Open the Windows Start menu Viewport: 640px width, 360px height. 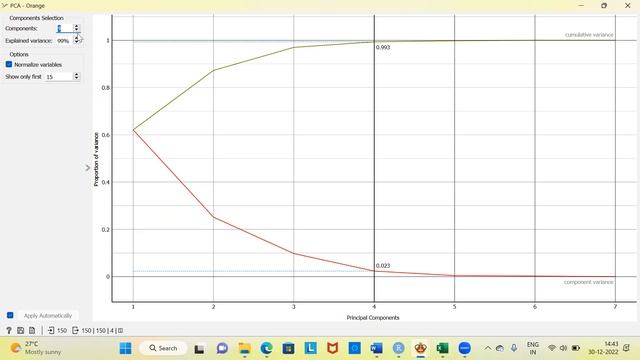pos(126,348)
